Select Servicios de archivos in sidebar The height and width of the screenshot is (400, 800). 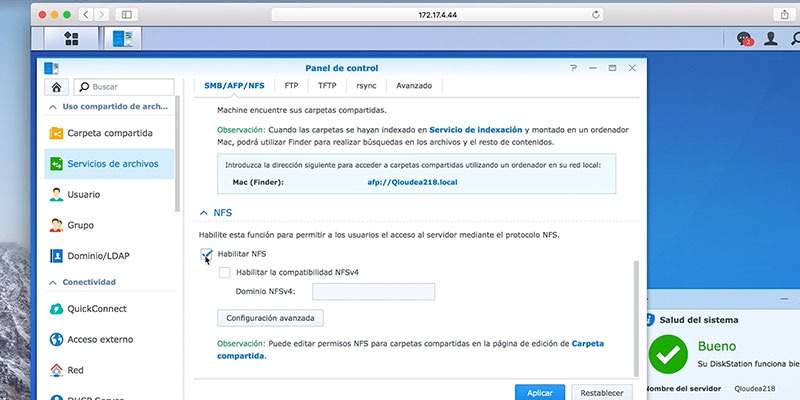pyautogui.click(x=109, y=164)
